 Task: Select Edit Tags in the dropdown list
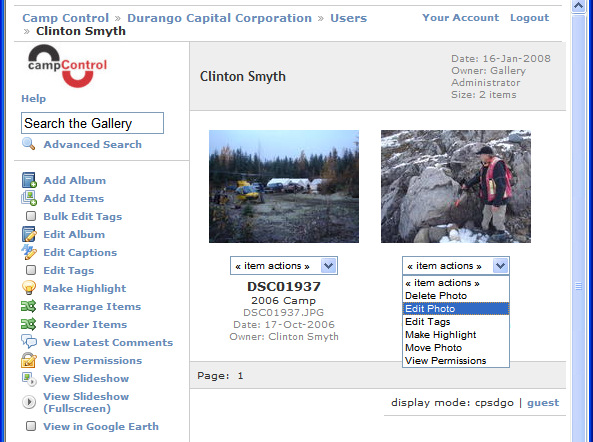(456, 322)
